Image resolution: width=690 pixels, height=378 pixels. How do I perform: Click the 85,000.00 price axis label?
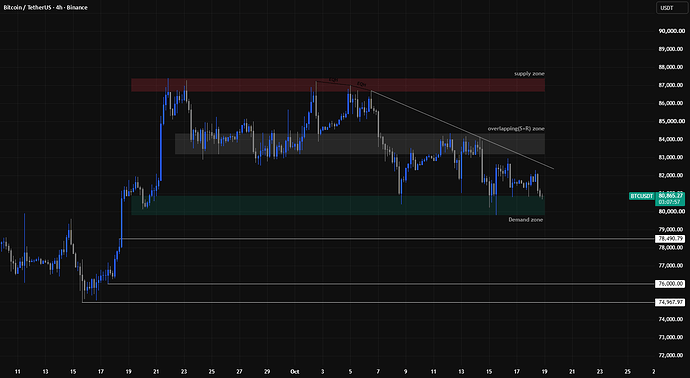point(672,121)
